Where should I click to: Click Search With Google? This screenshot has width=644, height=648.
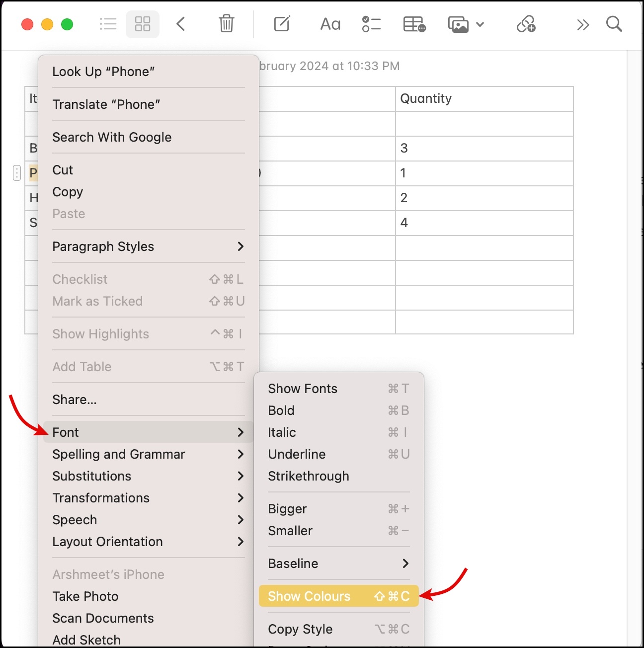coord(112,137)
